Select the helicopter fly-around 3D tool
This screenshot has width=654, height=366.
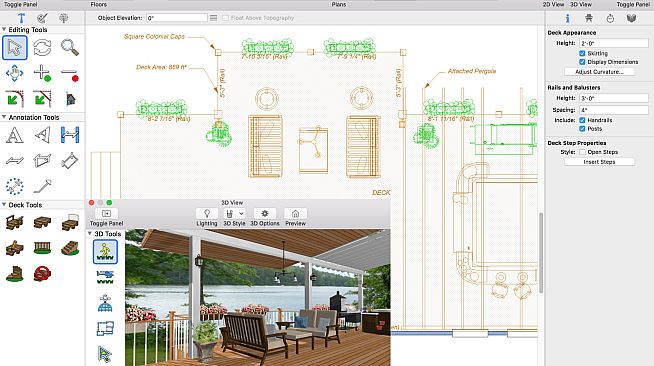105,277
